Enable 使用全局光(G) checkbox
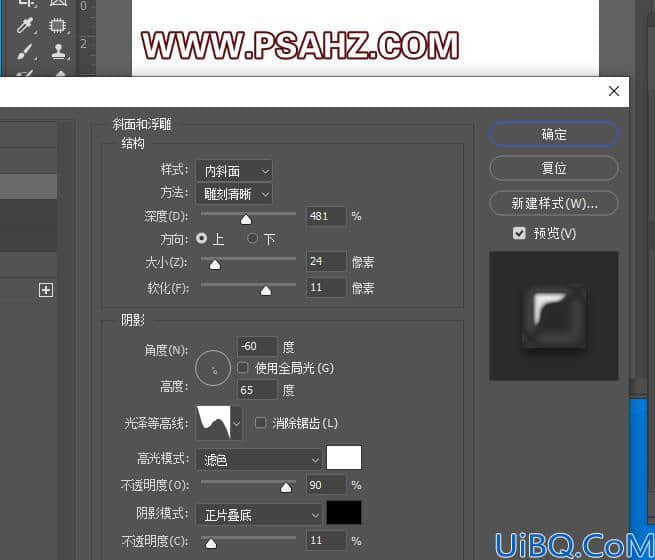 pyautogui.click(x=243, y=368)
